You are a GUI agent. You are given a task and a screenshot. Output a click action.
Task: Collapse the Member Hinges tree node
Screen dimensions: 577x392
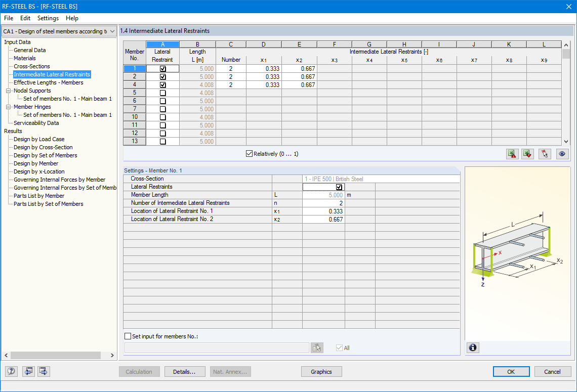(x=8, y=107)
